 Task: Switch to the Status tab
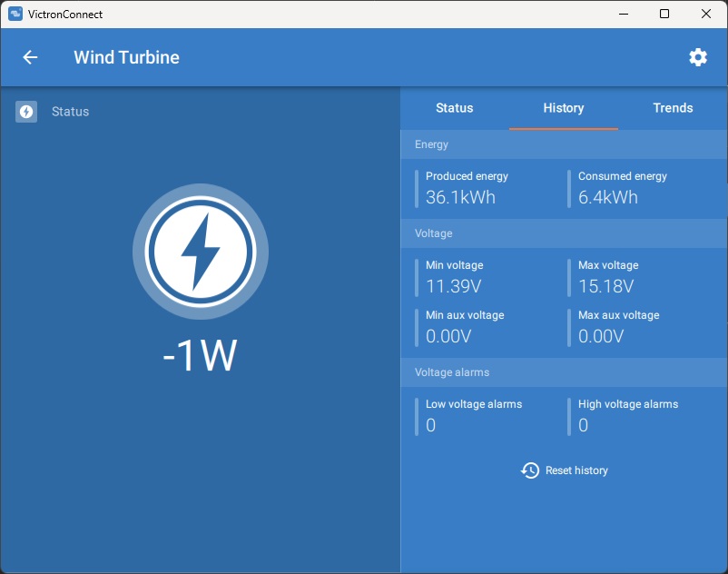tap(454, 108)
